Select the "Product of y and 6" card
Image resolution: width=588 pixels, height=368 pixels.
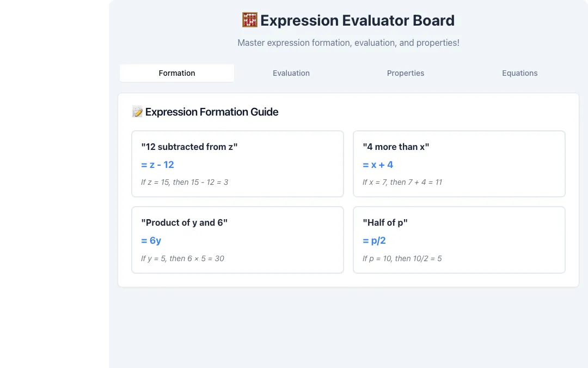237,240
